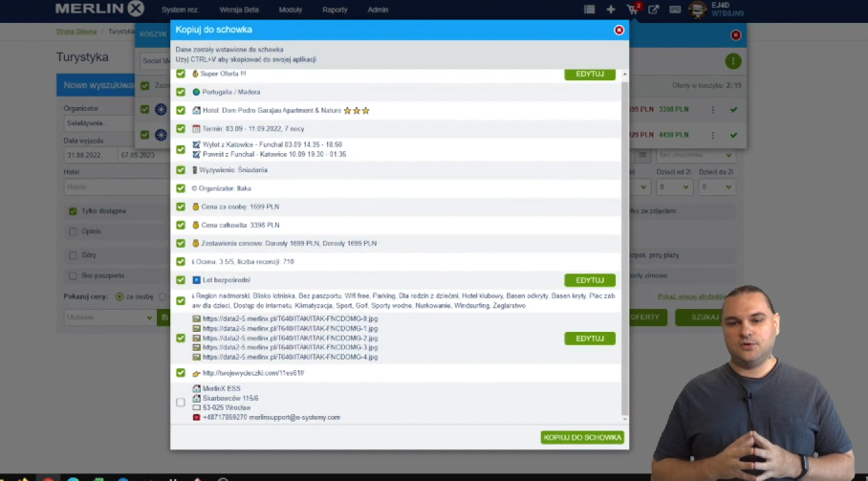Open the shopping cart icon with badge
Viewport: 868px width, 481px height.
pyautogui.click(x=633, y=9)
